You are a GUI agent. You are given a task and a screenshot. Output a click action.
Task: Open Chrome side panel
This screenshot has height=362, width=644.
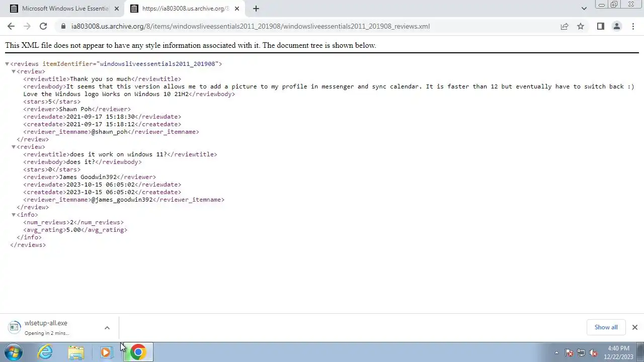click(x=600, y=26)
